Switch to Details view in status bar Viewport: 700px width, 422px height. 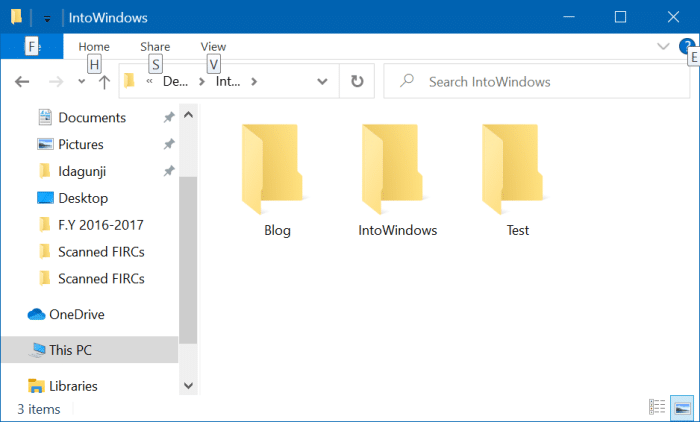point(657,407)
